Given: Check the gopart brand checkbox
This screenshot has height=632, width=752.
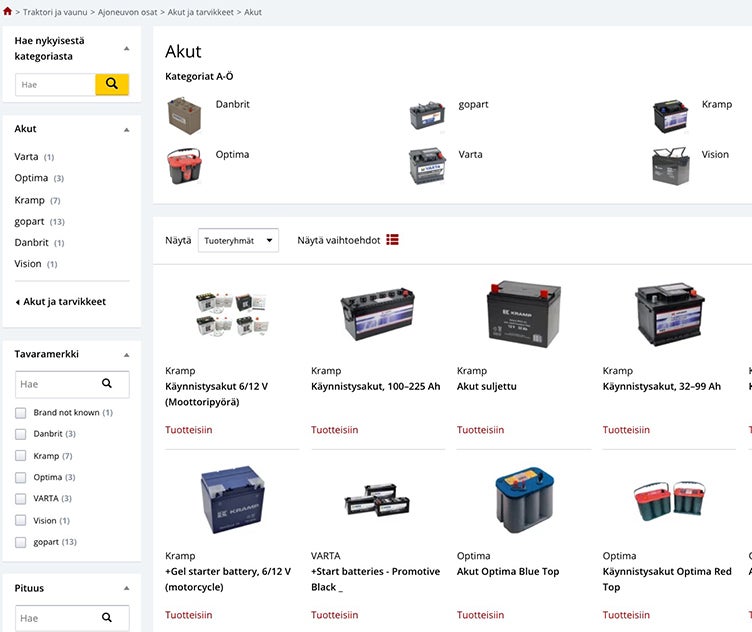Looking at the screenshot, I should (21, 542).
